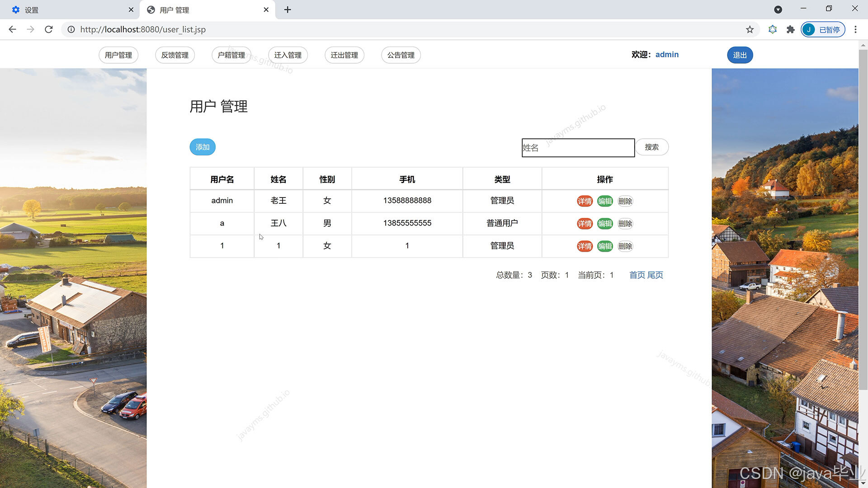Select the 老王 name cell
This screenshot has width=868, height=488.
pyautogui.click(x=278, y=201)
